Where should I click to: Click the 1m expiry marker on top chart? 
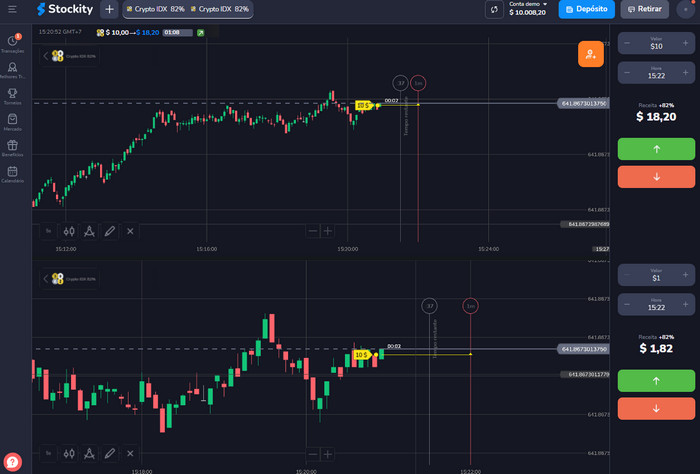(x=418, y=83)
